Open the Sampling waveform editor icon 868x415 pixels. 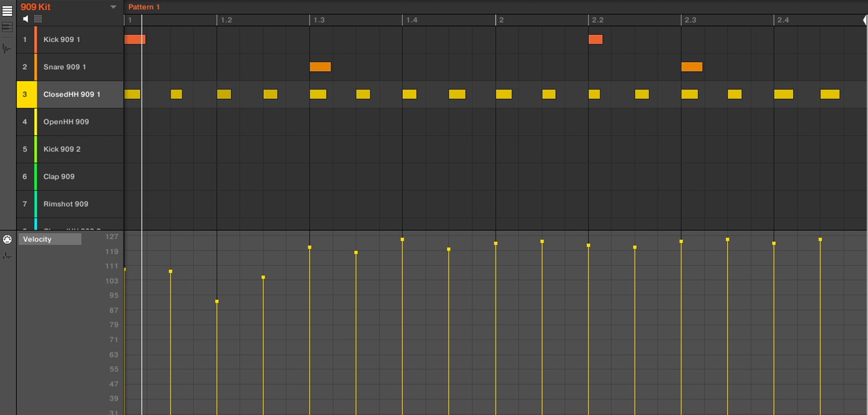pyautogui.click(x=7, y=48)
